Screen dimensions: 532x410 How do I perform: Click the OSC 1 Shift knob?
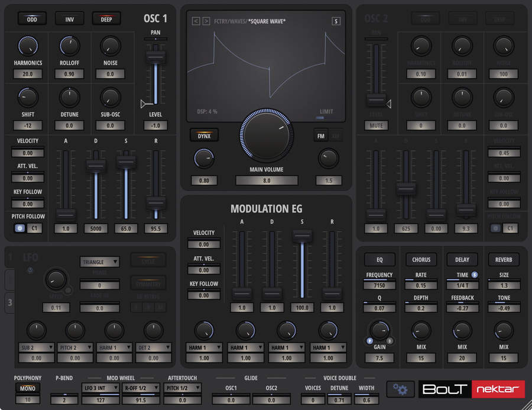[28, 98]
